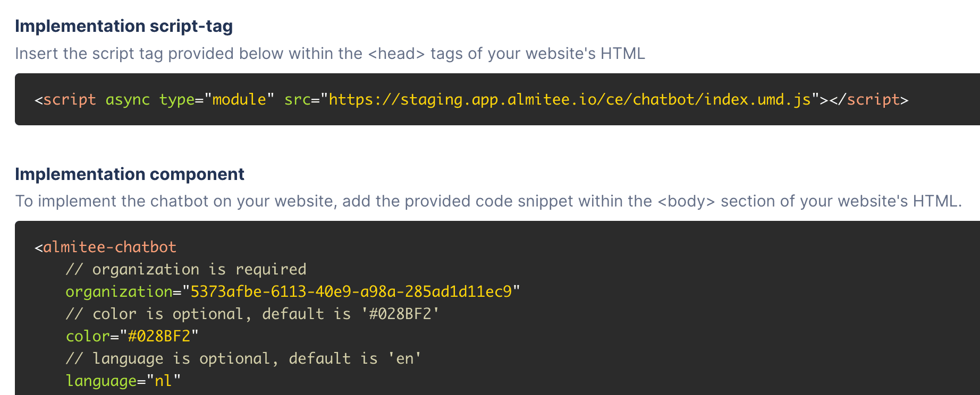Click the staging.app.almitee.io script URL

coord(570,99)
